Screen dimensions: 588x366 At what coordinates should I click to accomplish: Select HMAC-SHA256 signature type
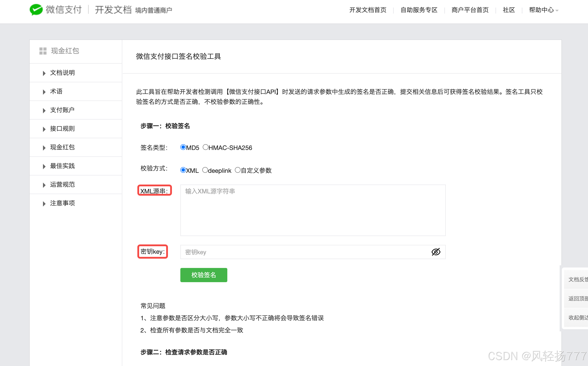tap(205, 147)
